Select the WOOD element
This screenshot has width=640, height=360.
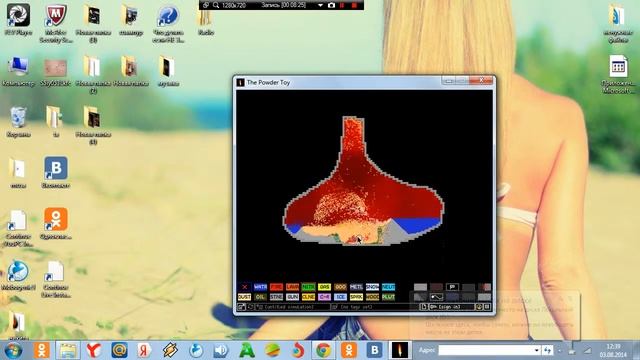pos(372,297)
